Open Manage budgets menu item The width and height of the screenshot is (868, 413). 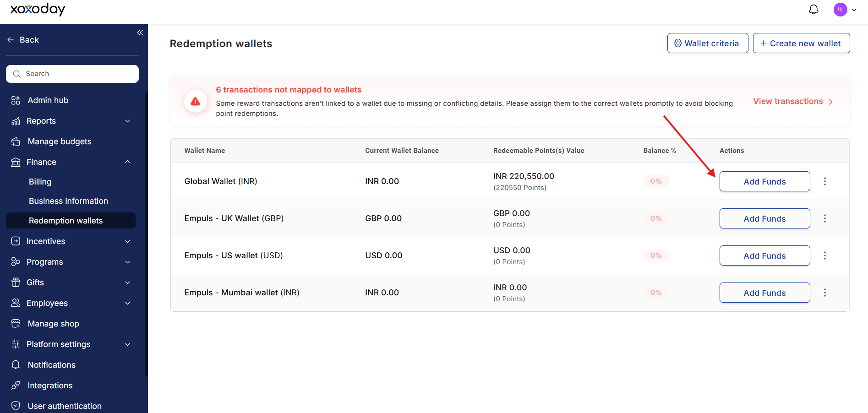60,141
